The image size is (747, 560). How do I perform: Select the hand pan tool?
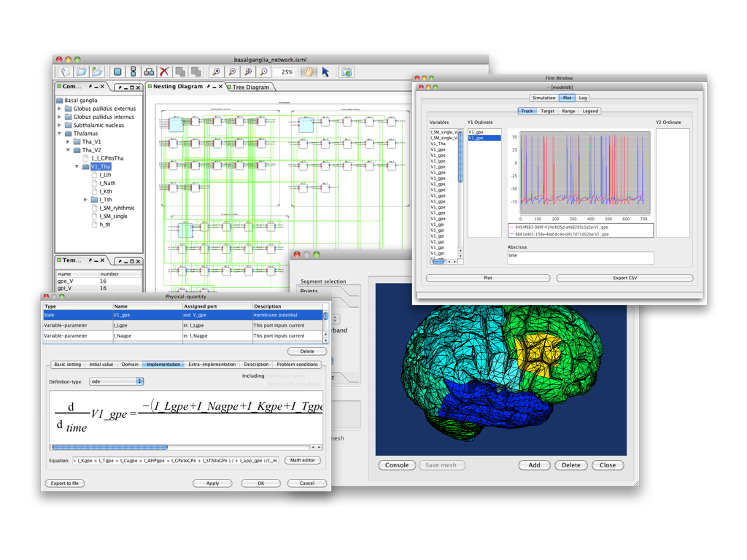pyautogui.click(x=309, y=72)
